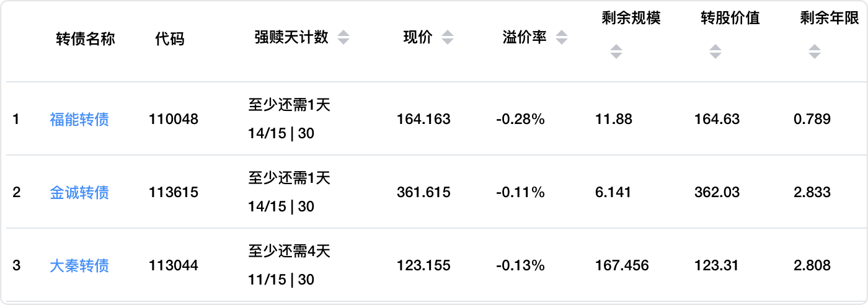This screenshot has height=305, width=868.
Task: Click the sort arrows beside 现价
Action: coord(448,38)
